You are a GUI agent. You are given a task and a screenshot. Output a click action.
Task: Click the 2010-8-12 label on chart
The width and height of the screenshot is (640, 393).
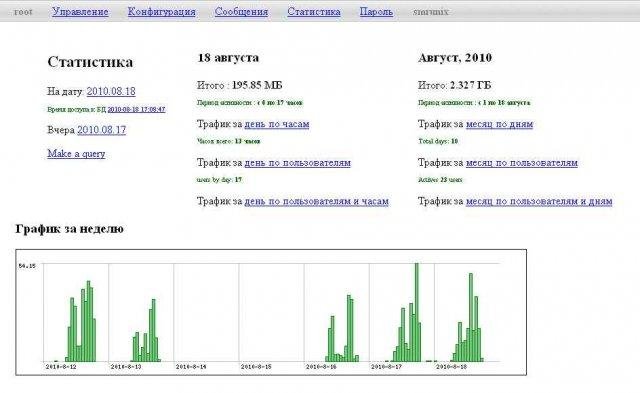tap(61, 366)
